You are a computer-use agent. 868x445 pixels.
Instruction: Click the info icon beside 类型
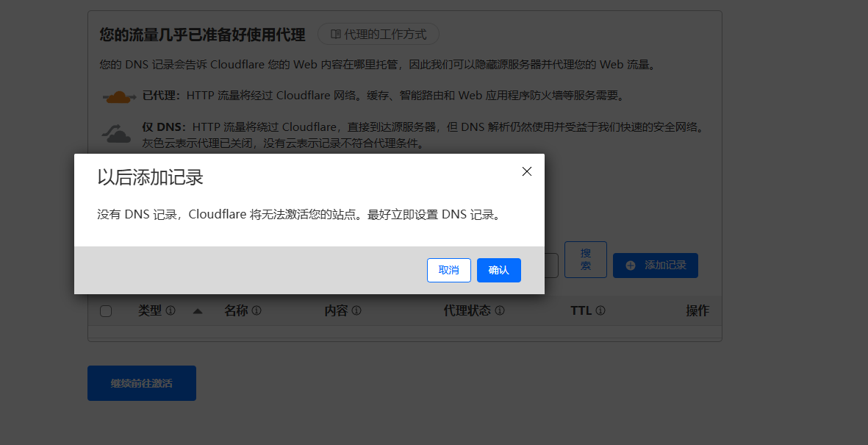[171, 311]
